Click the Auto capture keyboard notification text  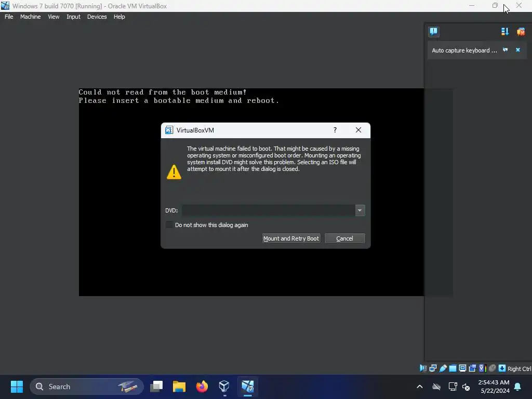pos(464,50)
